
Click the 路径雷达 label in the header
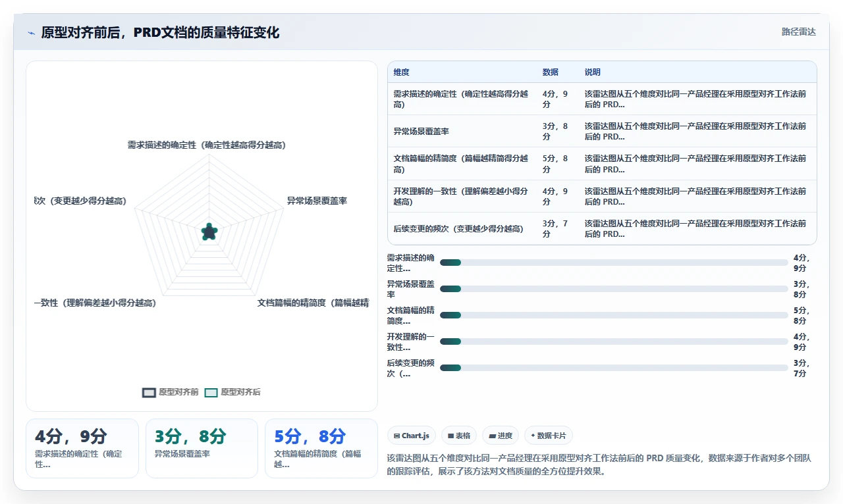point(798,32)
